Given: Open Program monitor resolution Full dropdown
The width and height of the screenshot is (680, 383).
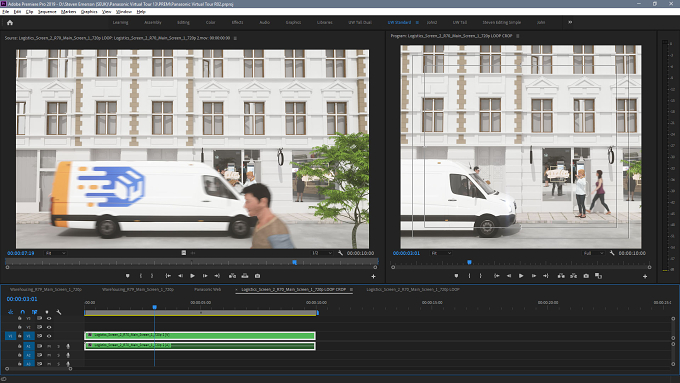Looking at the screenshot, I should coord(593,253).
